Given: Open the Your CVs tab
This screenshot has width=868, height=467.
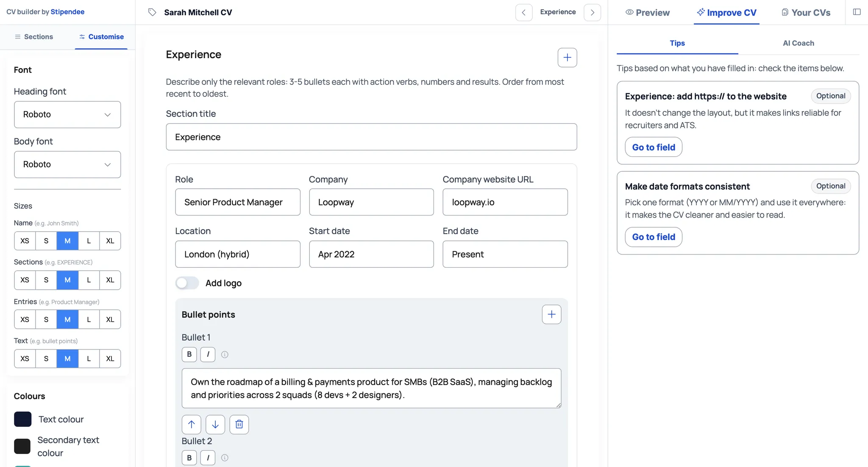Looking at the screenshot, I should [806, 13].
